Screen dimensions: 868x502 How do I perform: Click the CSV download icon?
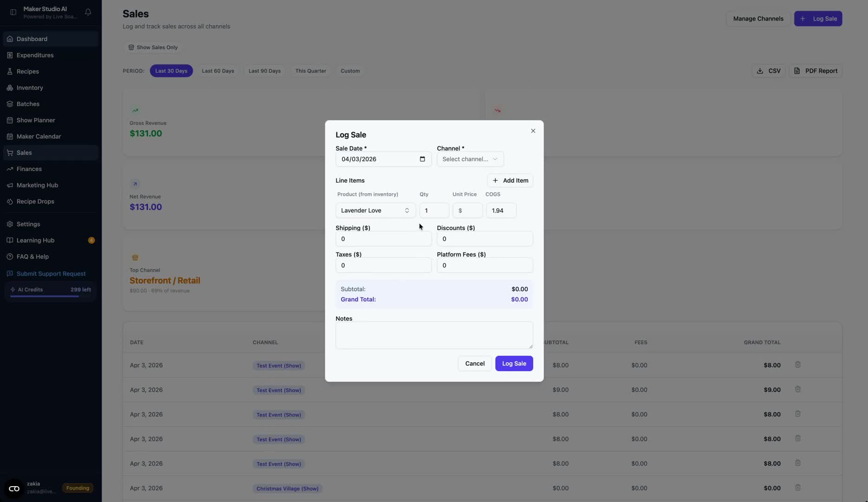[x=760, y=71]
